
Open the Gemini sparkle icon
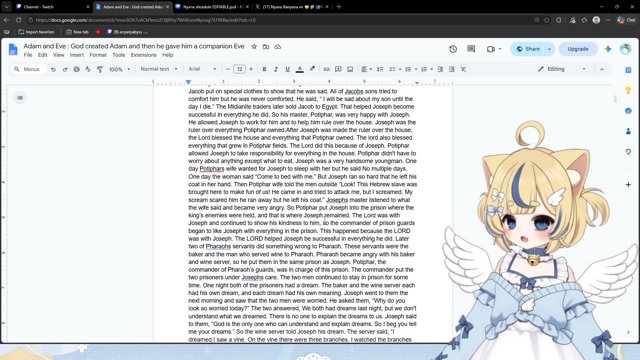point(608,49)
